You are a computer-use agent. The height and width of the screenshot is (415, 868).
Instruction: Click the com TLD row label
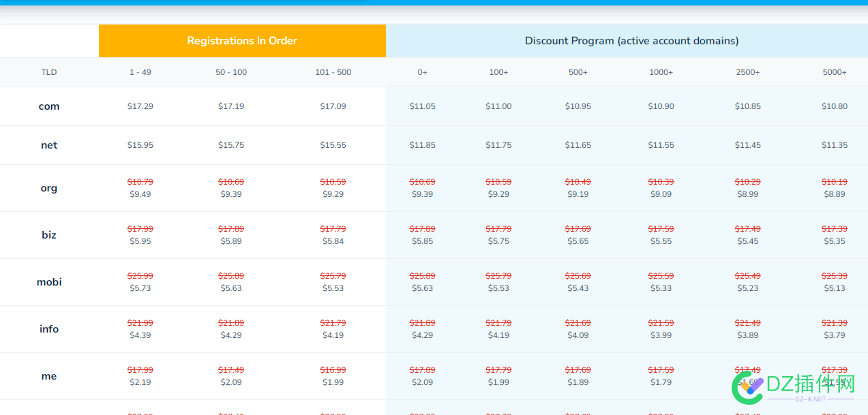coord(49,106)
